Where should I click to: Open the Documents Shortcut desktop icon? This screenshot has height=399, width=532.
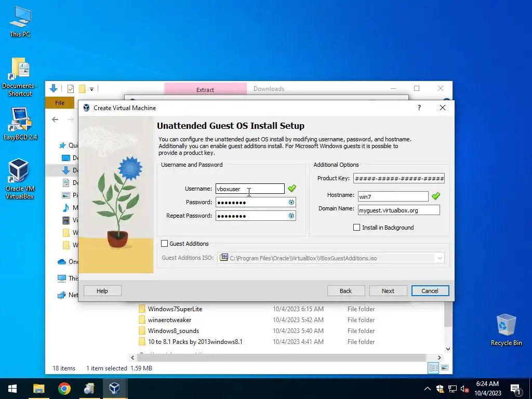pyautogui.click(x=20, y=77)
